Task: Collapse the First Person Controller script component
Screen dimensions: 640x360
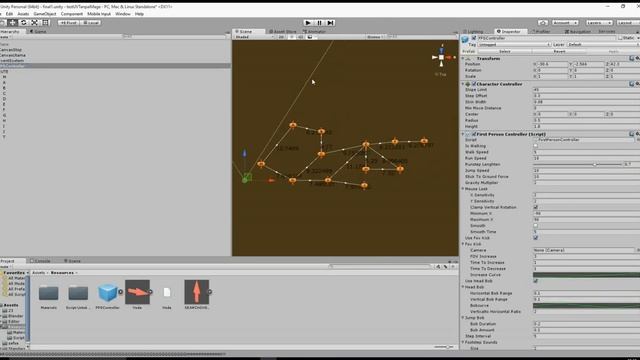Action: click(463, 134)
